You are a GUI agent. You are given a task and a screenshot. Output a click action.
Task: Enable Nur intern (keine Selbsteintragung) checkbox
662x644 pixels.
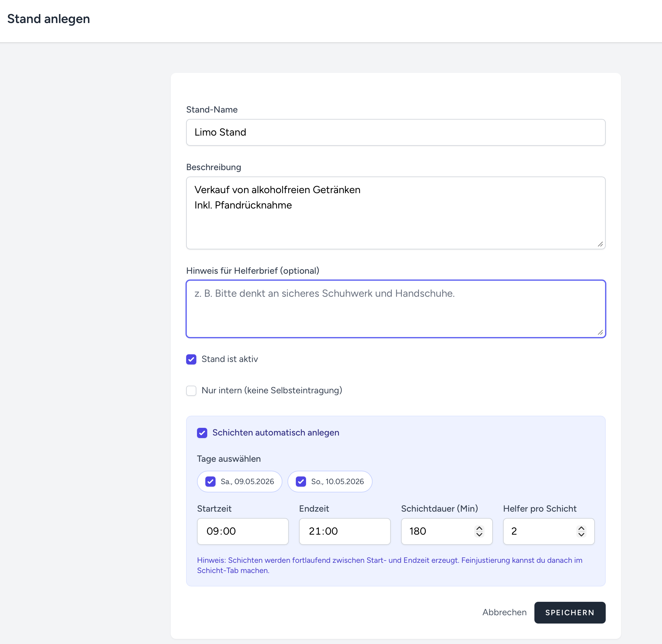[191, 391]
